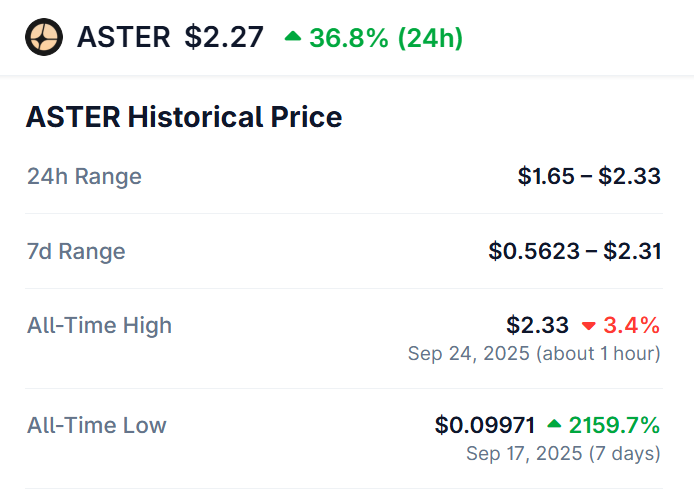Image resolution: width=694 pixels, height=491 pixels.
Task: Click the All-Time Low label
Action: [x=97, y=425]
